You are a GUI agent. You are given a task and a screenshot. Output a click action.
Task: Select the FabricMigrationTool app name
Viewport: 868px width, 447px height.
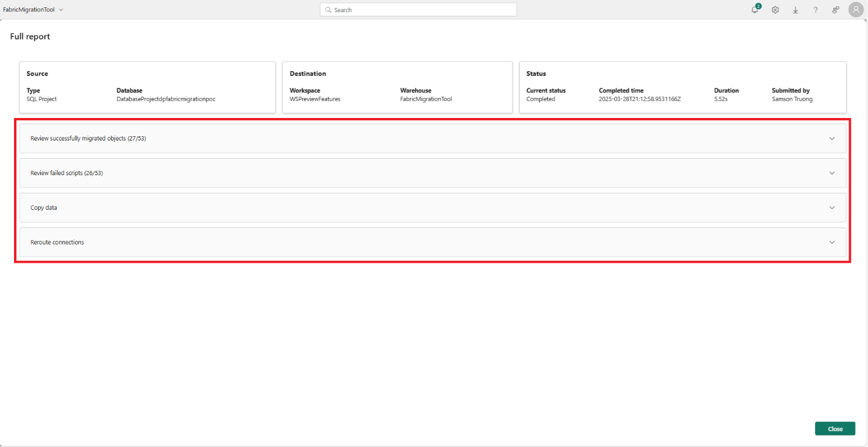point(29,9)
